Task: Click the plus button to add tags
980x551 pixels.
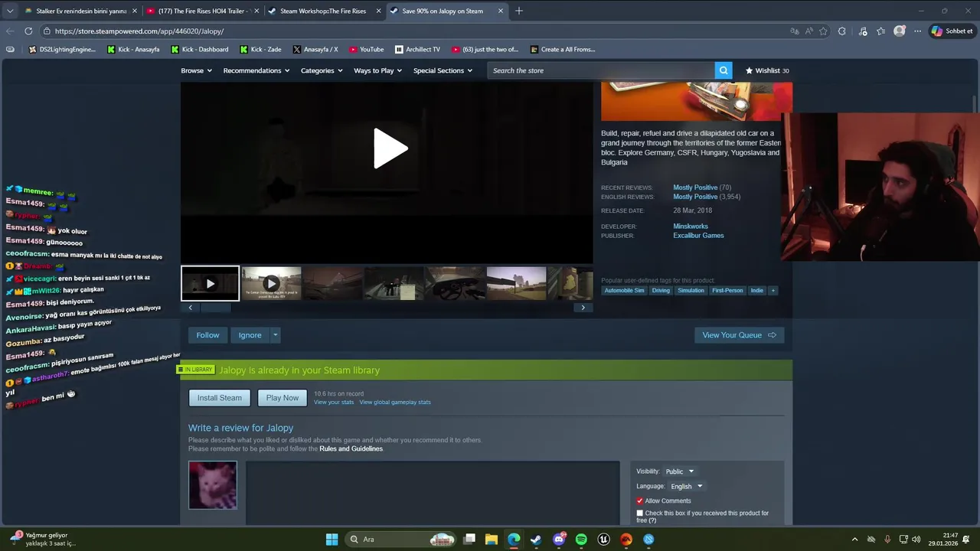Action: pos(773,291)
